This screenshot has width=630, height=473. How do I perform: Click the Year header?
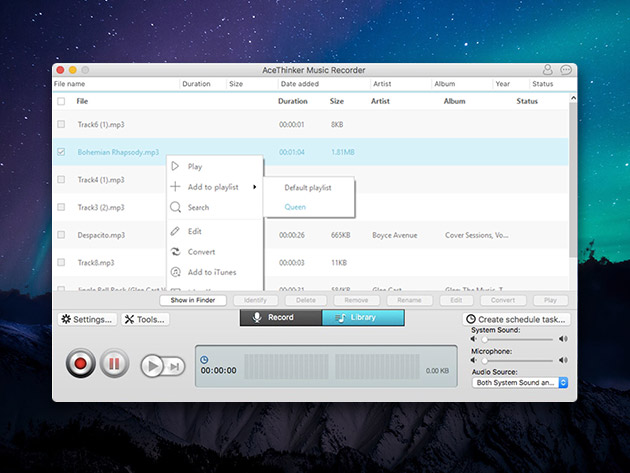pos(503,84)
